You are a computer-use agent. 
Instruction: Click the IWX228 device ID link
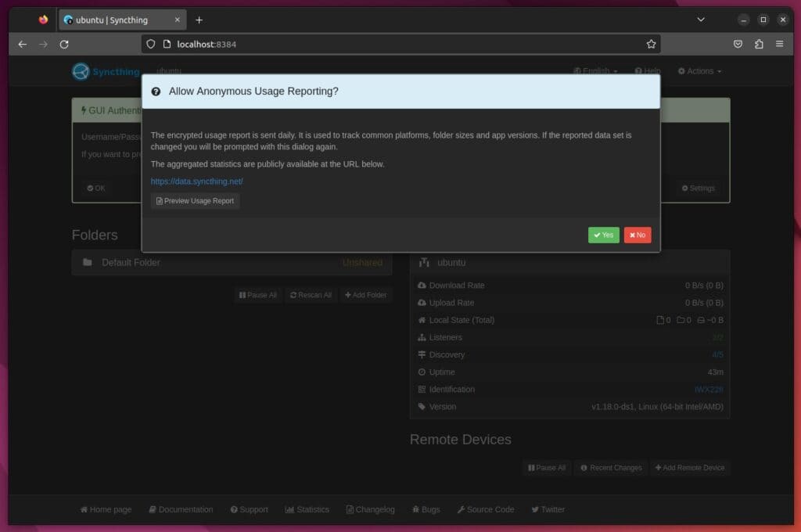(709, 390)
